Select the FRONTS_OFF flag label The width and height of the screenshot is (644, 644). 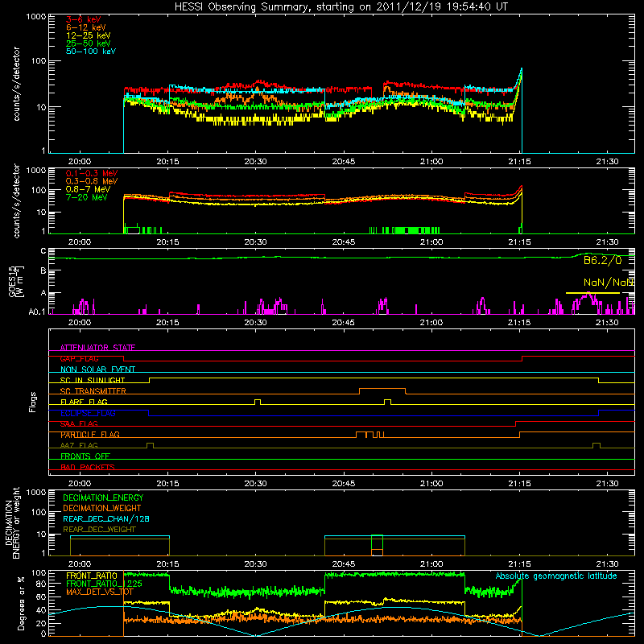(85, 456)
